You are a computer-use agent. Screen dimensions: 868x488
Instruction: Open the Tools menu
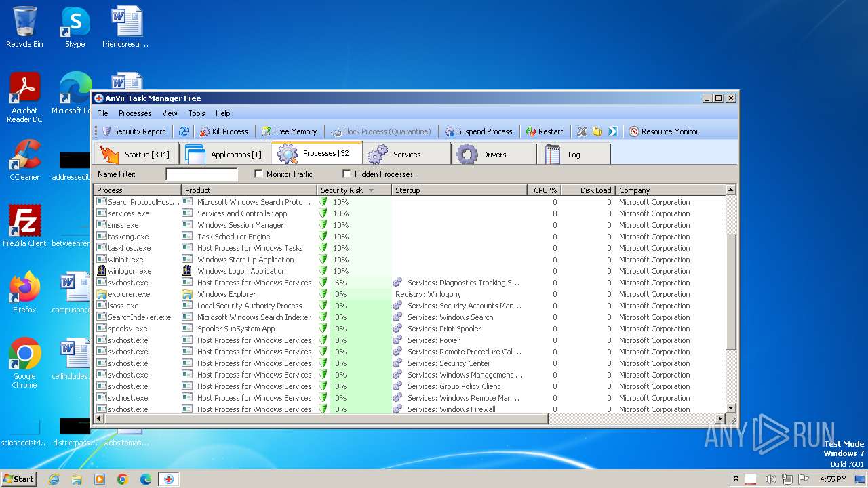tap(197, 113)
